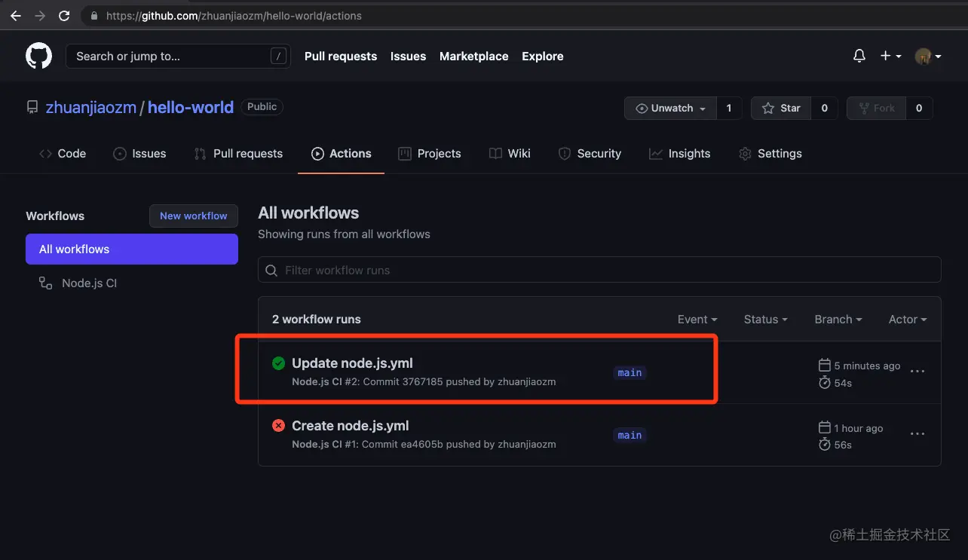Screen dimensions: 968x560
Task: Open the Unwatch dropdown button
Action: [x=670, y=108]
